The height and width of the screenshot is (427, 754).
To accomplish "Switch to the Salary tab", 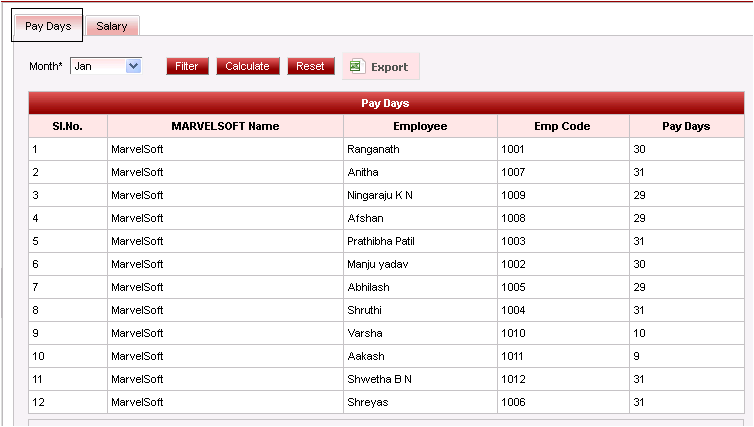I will [112, 26].
